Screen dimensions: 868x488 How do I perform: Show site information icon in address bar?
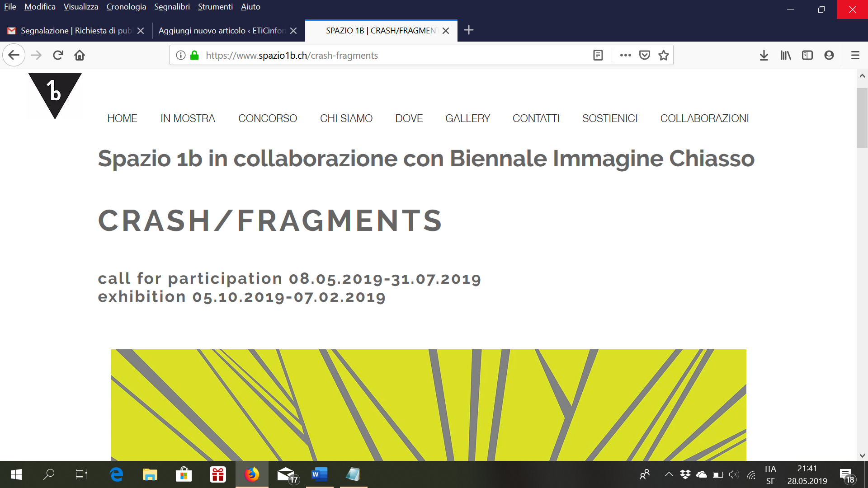coord(181,55)
